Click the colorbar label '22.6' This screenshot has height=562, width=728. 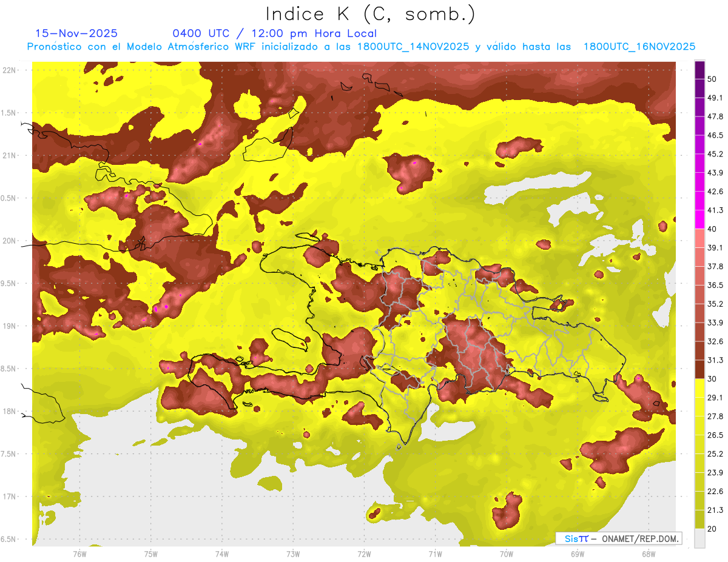click(715, 492)
